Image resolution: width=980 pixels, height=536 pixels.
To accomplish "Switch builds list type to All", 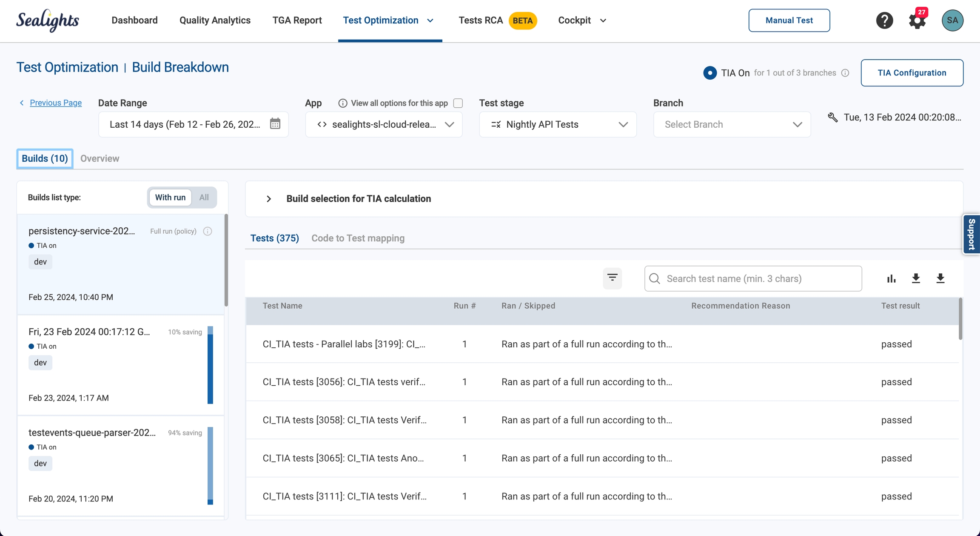I will 204,198.
